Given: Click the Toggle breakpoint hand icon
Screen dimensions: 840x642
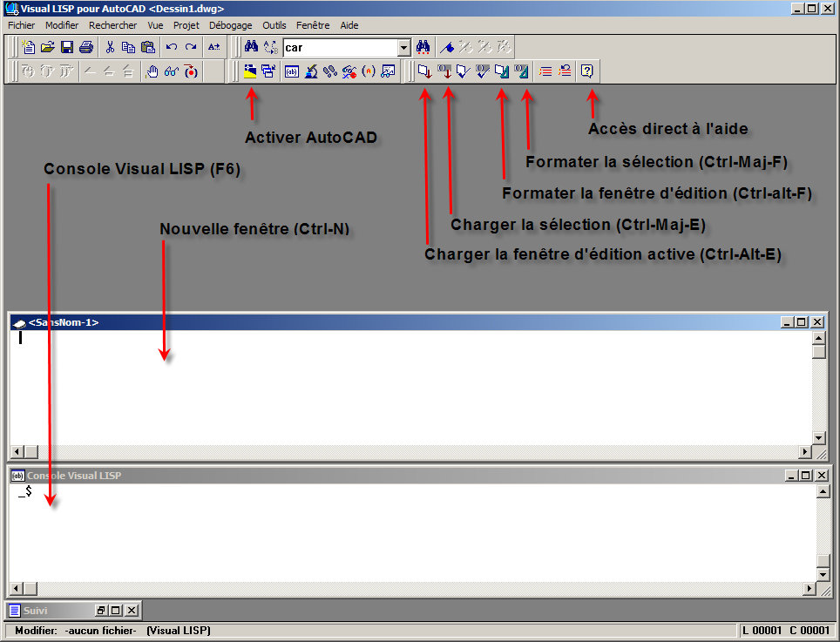Looking at the screenshot, I should [152, 71].
